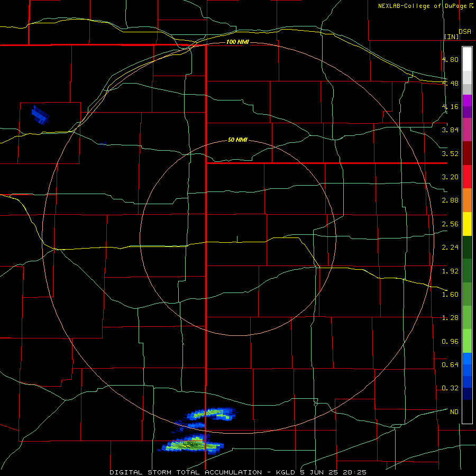Screen dimensions: 476x476
Task: Select the yellow swatch beside 2.56
Action: [467, 224]
